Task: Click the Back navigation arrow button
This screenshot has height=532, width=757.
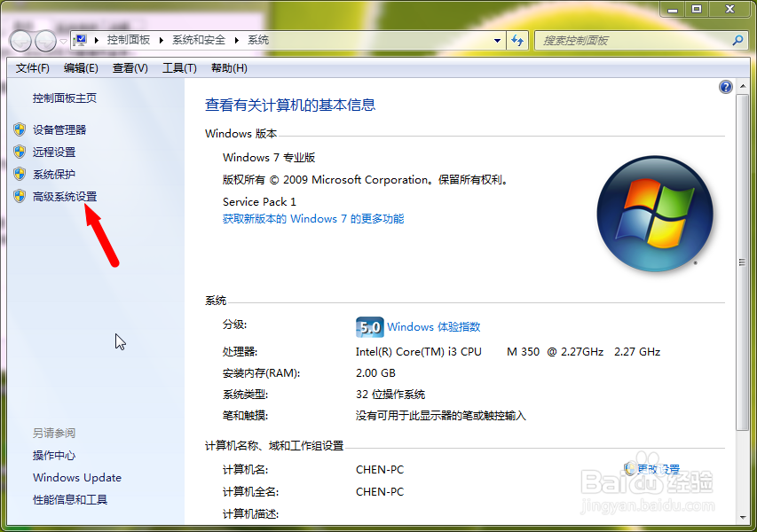Action: point(20,41)
